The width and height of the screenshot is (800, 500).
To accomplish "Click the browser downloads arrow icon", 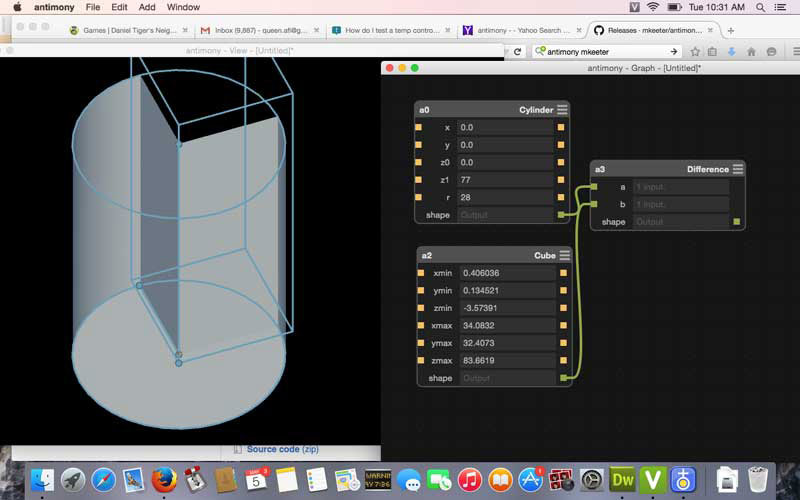I will click(x=732, y=52).
